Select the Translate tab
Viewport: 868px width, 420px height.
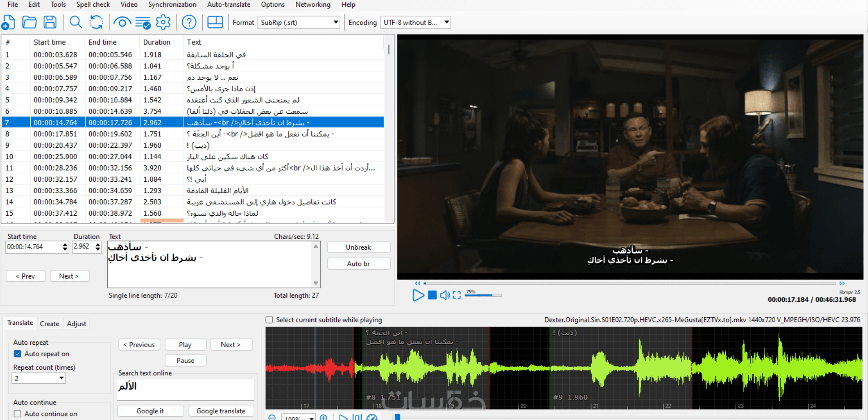pyautogui.click(x=20, y=323)
